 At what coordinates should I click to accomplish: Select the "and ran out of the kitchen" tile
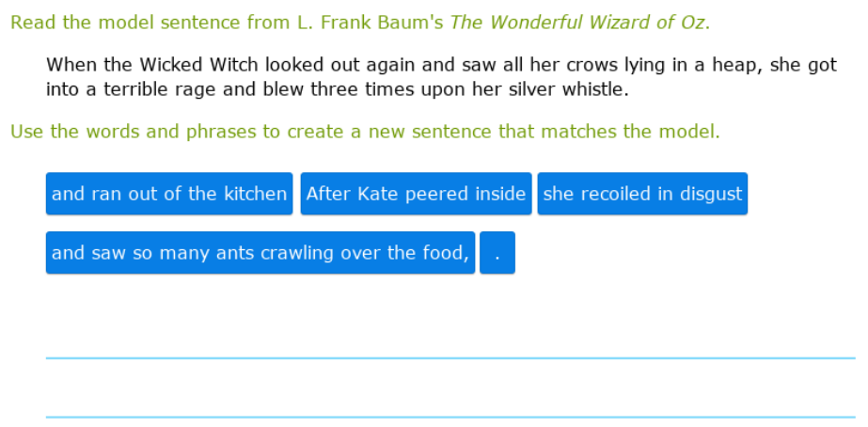click(169, 194)
